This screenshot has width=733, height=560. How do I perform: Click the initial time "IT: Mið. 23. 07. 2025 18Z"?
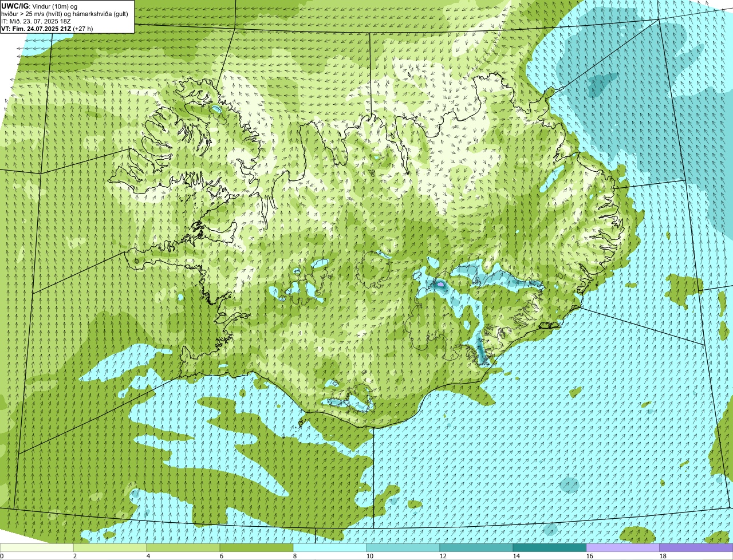pos(36,21)
